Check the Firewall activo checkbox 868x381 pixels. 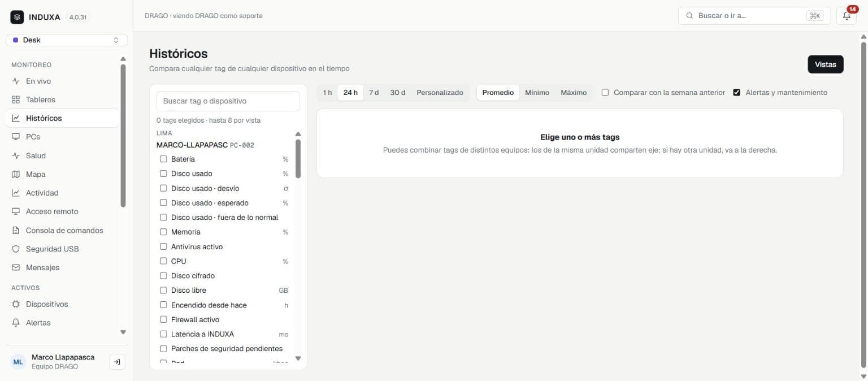(x=163, y=319)
